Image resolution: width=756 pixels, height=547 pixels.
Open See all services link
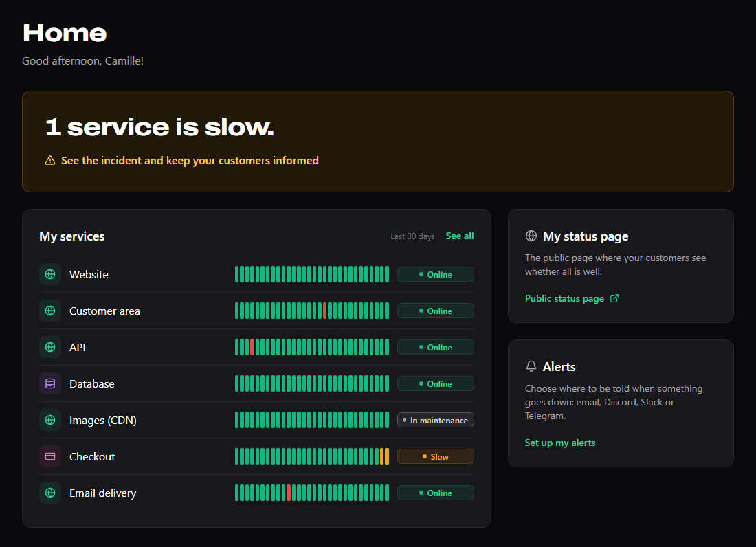pyautogui.click(x=460, y=236)
